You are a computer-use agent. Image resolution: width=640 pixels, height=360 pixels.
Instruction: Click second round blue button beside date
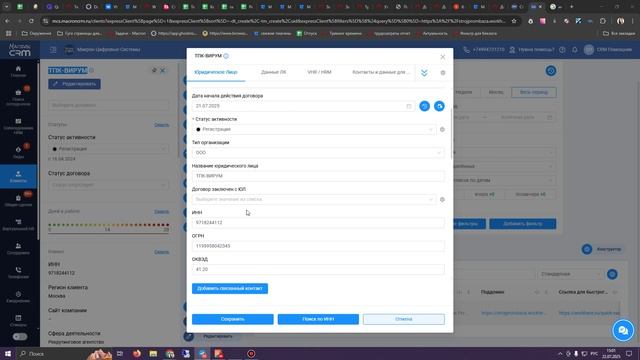pyautogui.click(x=439, y=106)
